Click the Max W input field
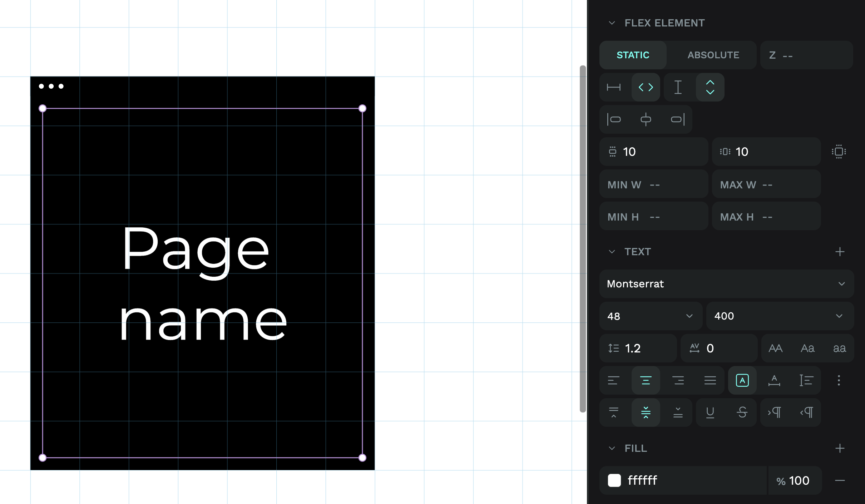865x504 pixels. 766,185
